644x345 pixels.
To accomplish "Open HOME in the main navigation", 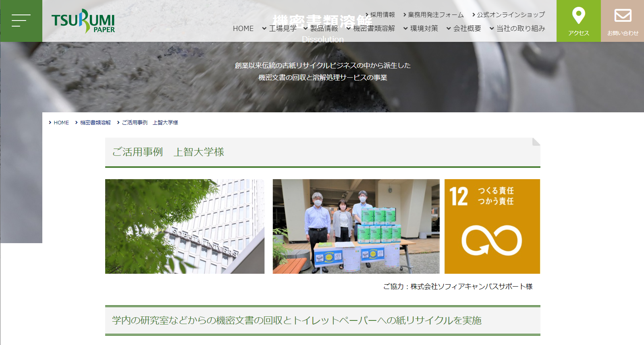I will 243,29.
